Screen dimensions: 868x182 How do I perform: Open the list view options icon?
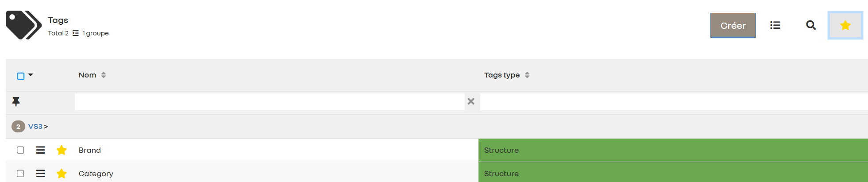(x=775, y=25)
